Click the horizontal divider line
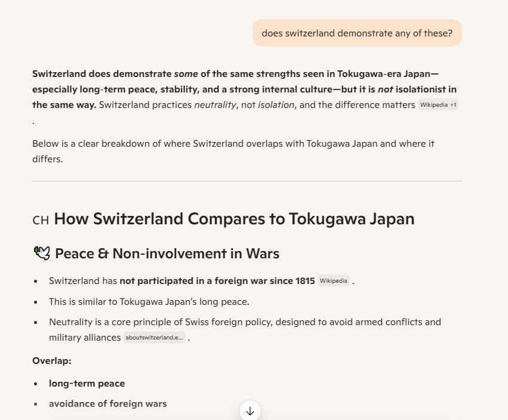The width and height of the screenshot is (508, 420). pos(247,181)
